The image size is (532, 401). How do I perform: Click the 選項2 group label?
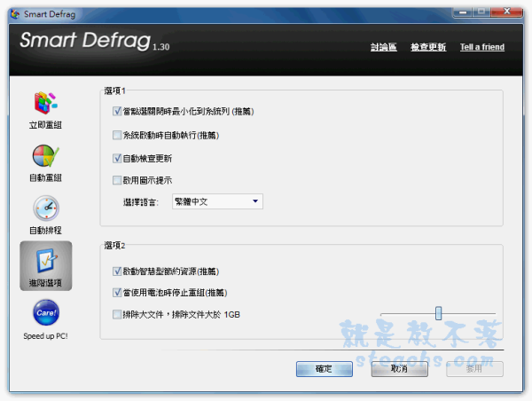pos(114,245)
